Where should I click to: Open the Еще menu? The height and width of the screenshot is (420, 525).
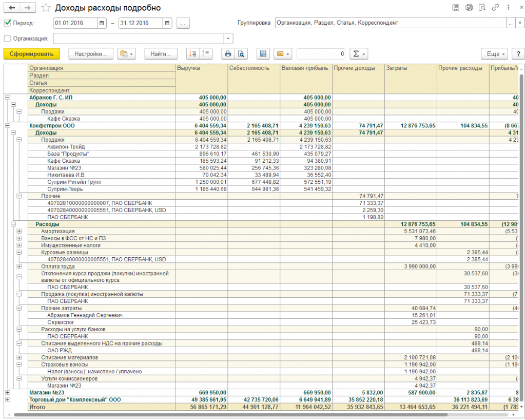(495, 54)
